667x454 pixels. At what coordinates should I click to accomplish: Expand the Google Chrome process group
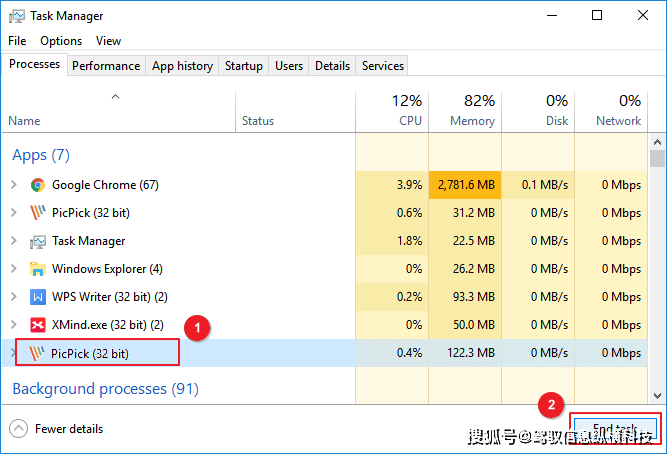(13, 185)
